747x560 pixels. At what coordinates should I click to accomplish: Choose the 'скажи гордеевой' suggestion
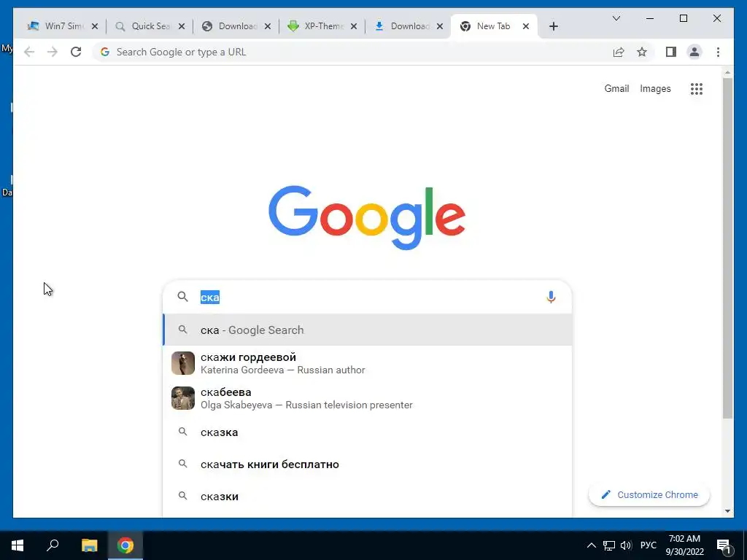pyautogui.click(x=367, y=363)
